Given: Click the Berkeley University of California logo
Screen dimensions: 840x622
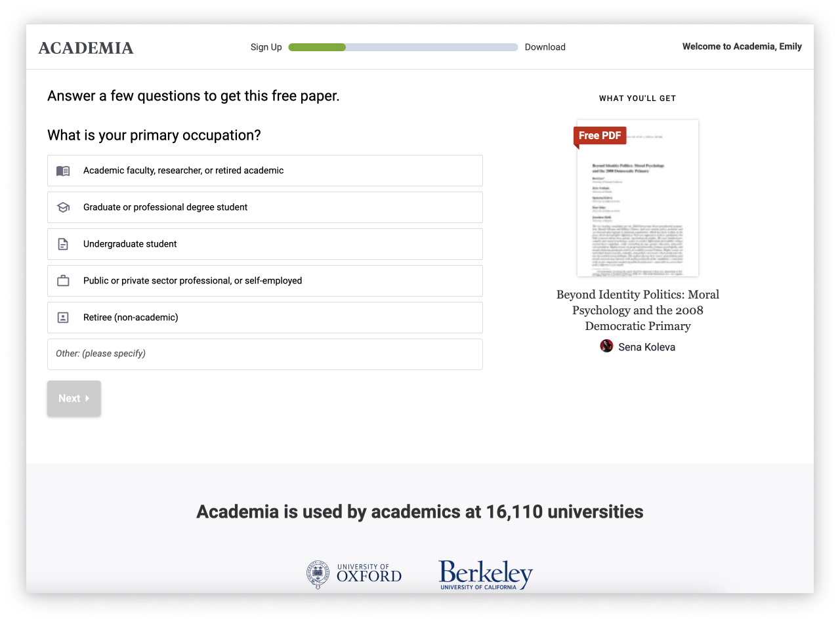Looking at the screenshot, I should [486, 575].
